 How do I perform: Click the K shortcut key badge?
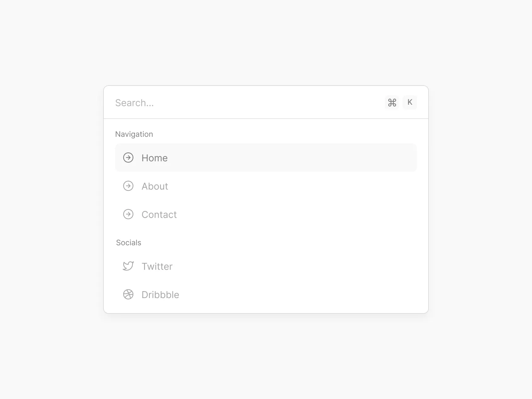tap(410, 102)
